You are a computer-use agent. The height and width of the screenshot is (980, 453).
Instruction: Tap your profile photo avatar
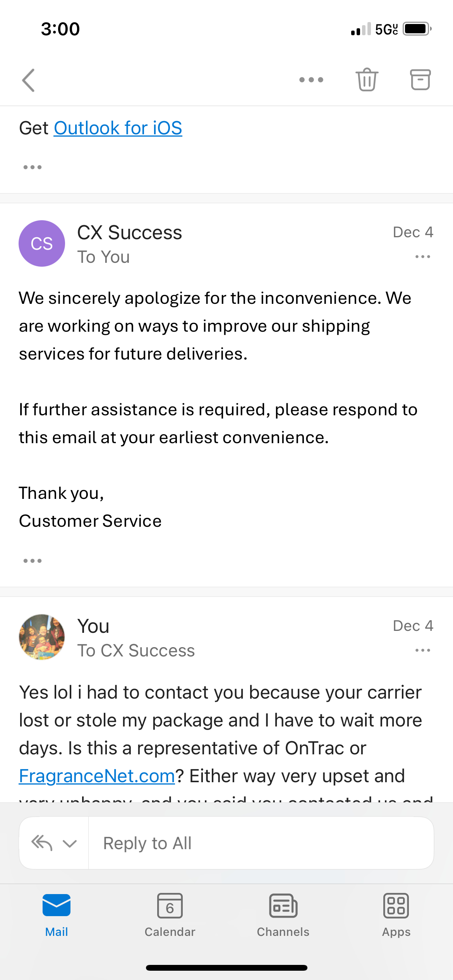42,637
